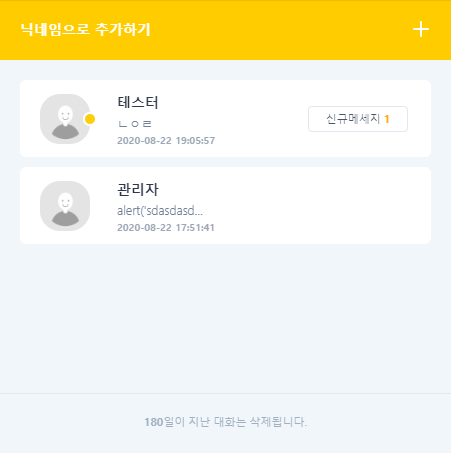The width and height of the screenshot is (451, 453).
Task: Click the 관리자 profile avatar
Action: [65, 206]
